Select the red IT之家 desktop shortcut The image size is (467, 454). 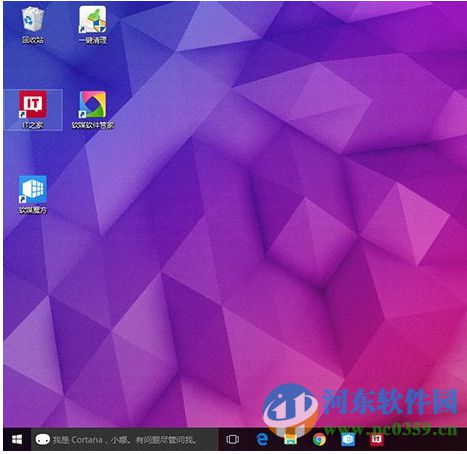click(33, 110)
